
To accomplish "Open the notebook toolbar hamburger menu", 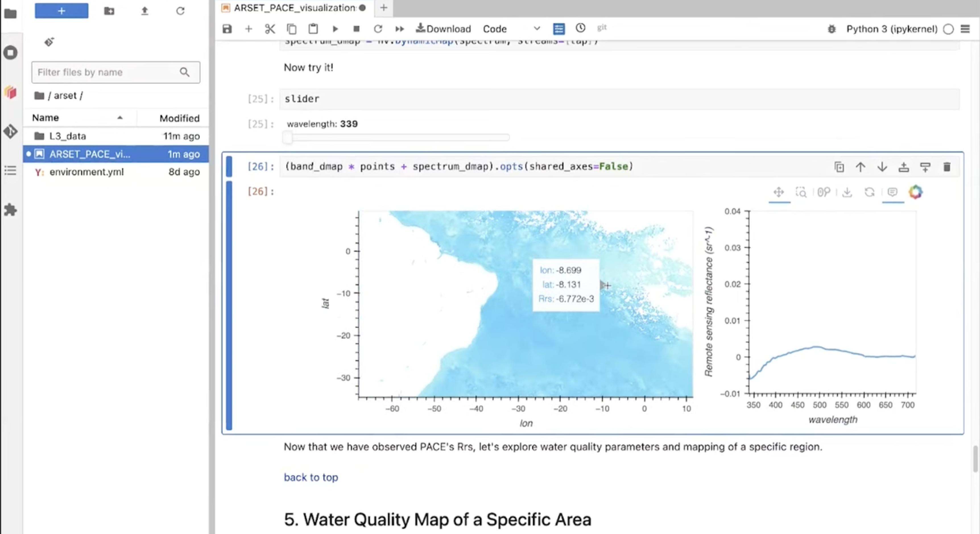I will point(965,29).
